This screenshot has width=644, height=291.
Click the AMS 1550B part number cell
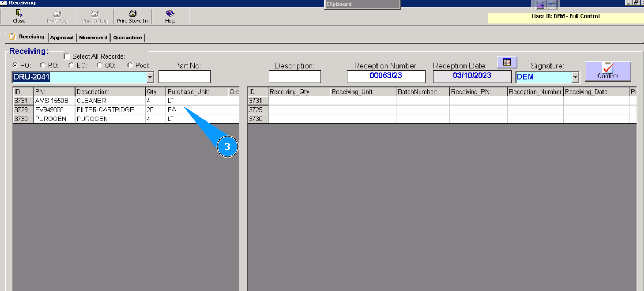click(54, 101)
